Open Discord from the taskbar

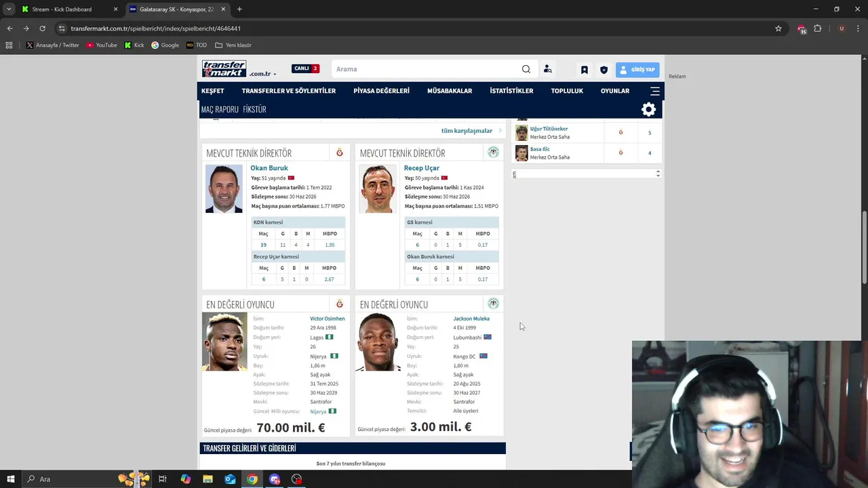point(275,479)
